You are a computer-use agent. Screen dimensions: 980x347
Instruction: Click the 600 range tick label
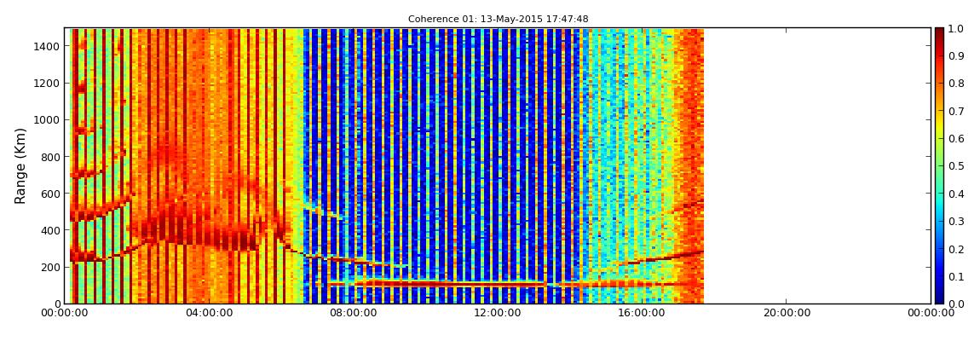[x=50, y=194]
